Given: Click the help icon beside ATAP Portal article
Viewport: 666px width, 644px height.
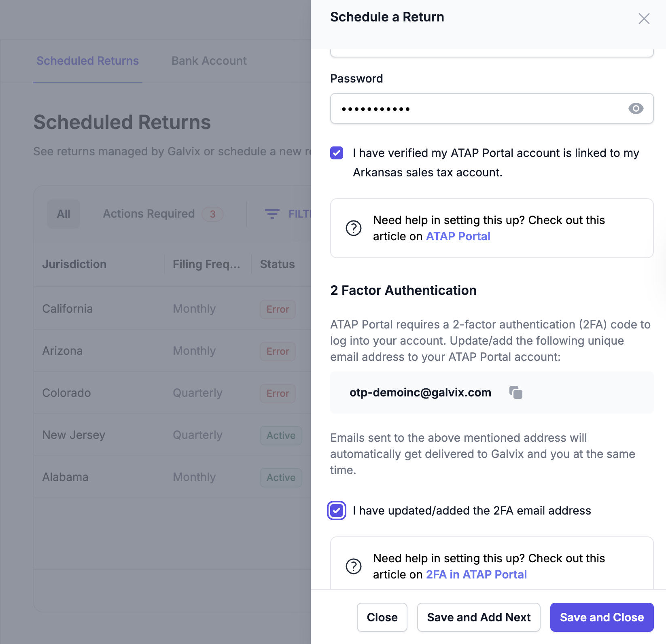Looking at the screenshot, I should [354, 228].
